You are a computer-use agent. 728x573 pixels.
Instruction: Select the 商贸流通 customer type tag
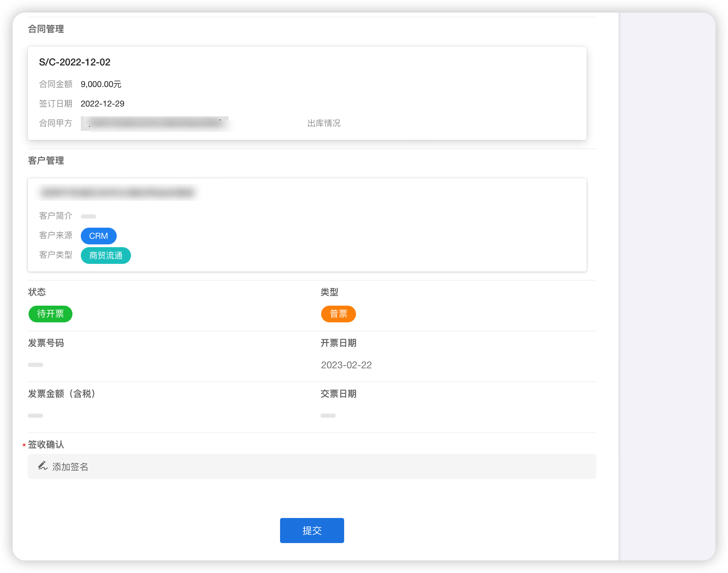tap(106, 256)
